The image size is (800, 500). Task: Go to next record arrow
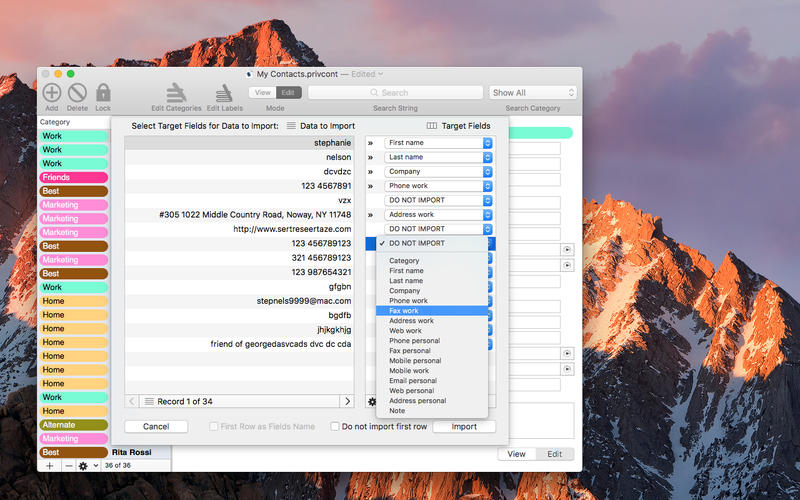(347, 401)
